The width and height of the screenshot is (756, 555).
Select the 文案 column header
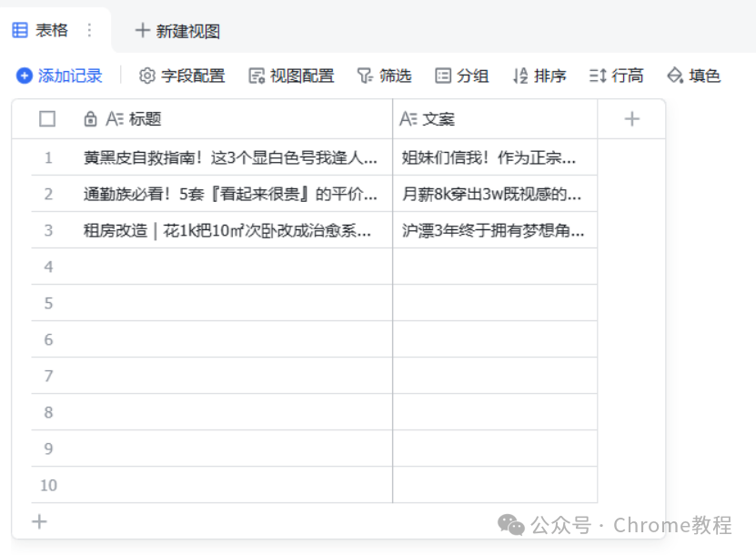coord(495,118)
